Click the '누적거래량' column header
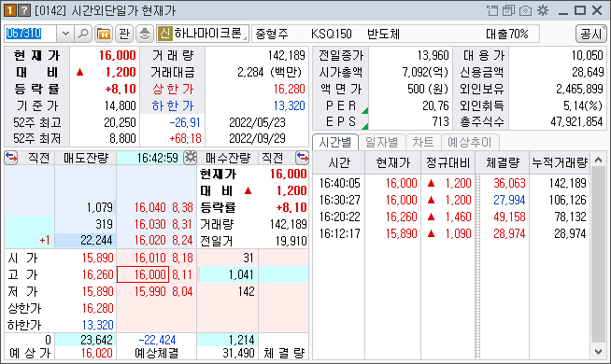This screenshot has width=611, height=364. (x=560, y=162)
